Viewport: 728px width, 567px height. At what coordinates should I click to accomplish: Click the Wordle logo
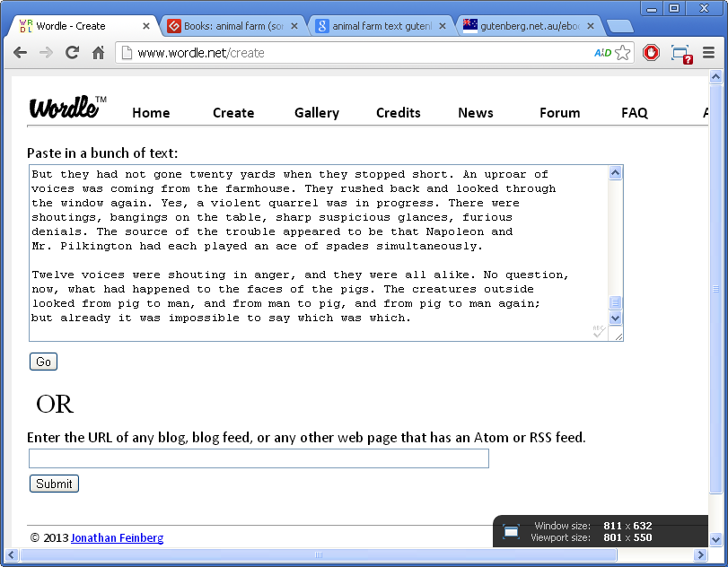click(x=66, y=108)
